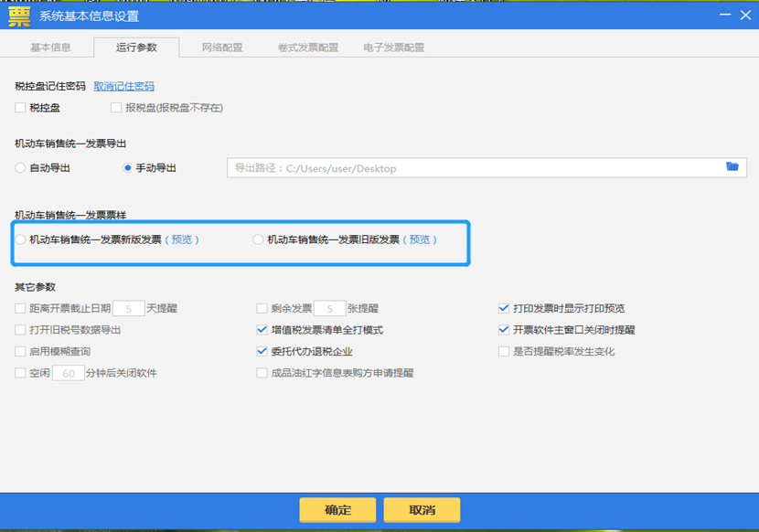This screenshot has width=759, height=532.
Task: Switch to the 基本信息 tab
Action: 51,48
